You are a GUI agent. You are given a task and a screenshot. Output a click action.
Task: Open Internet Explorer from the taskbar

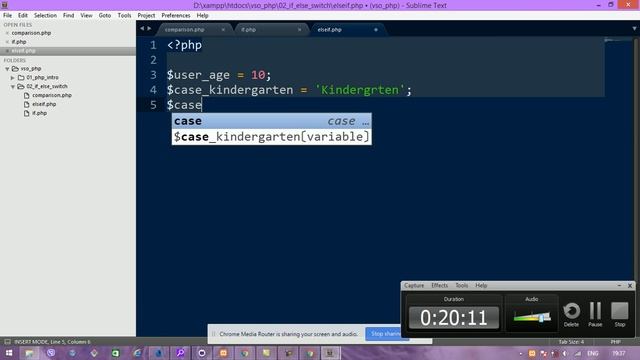137,353
